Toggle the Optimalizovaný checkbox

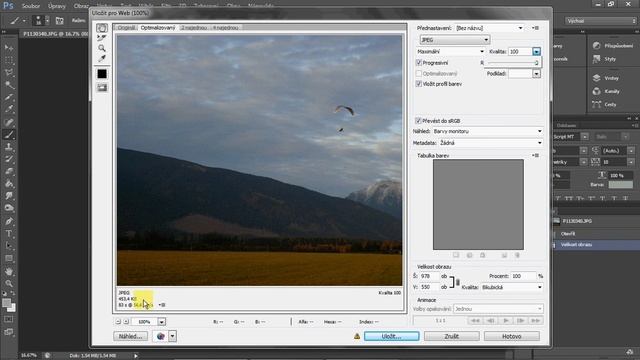pos(418,73)
